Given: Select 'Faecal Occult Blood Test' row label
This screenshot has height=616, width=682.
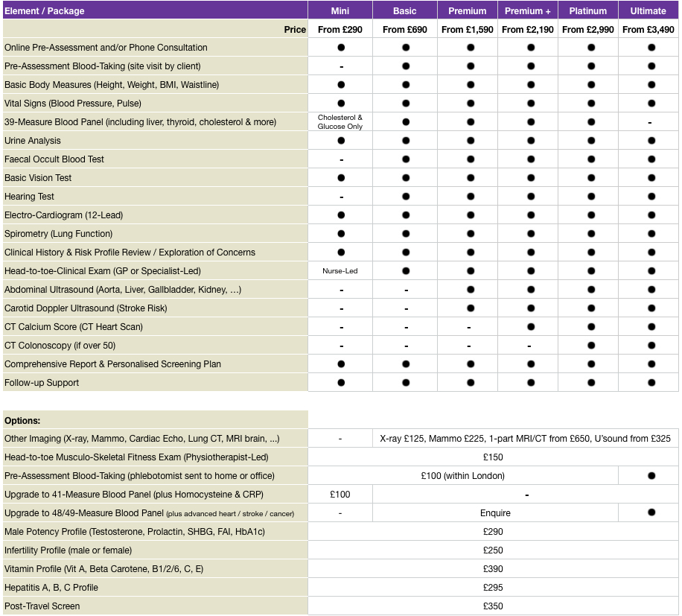Looking at the screenshot, I should pyautogui.click(x=54, y=159).
